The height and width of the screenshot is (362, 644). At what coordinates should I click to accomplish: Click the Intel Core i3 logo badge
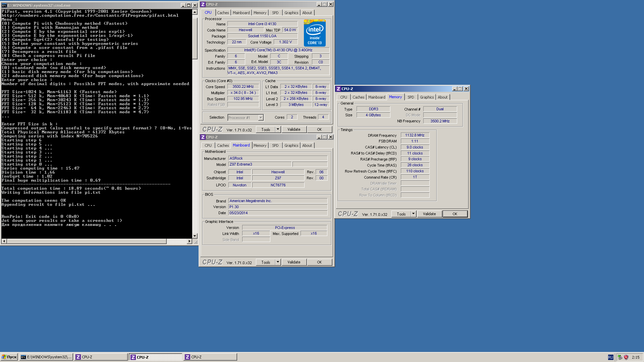tap(315, 33)
